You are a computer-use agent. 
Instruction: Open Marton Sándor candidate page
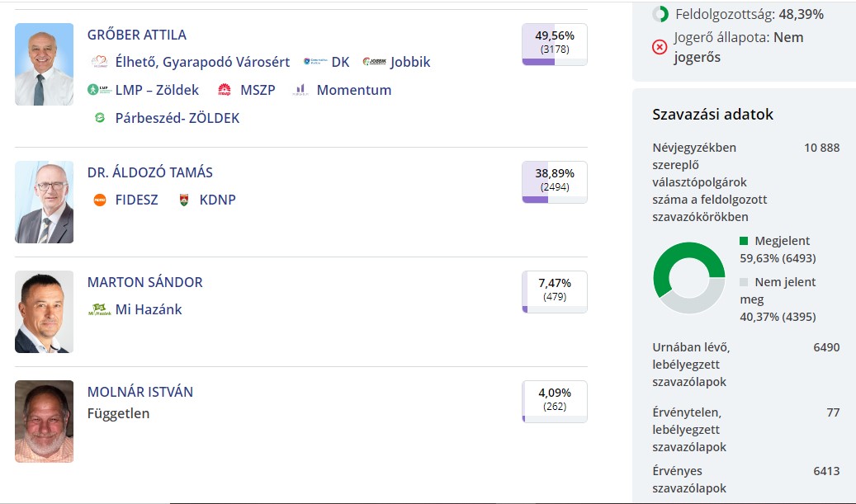point(144,282)
